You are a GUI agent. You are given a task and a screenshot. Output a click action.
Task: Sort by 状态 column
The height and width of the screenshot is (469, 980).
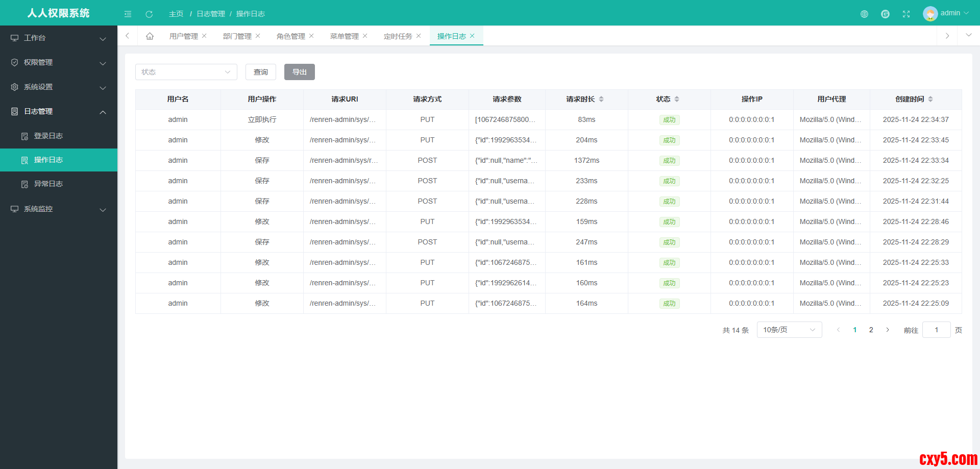(x=676, y=99)
